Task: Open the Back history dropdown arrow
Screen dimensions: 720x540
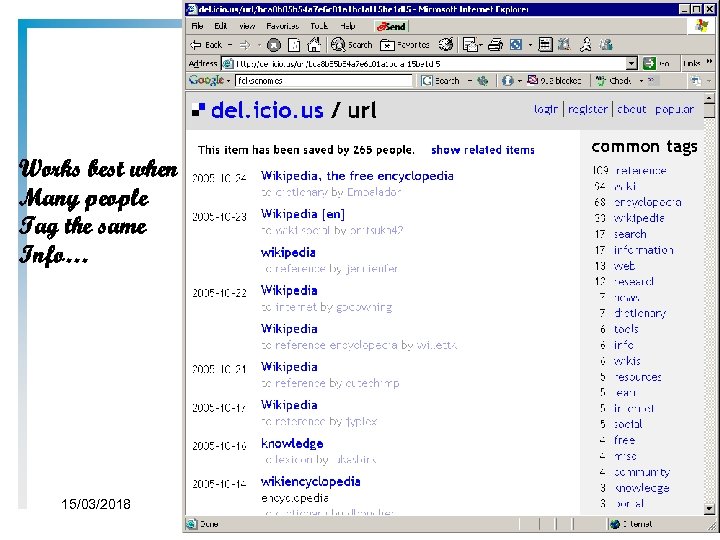Action: click(230, 45)
